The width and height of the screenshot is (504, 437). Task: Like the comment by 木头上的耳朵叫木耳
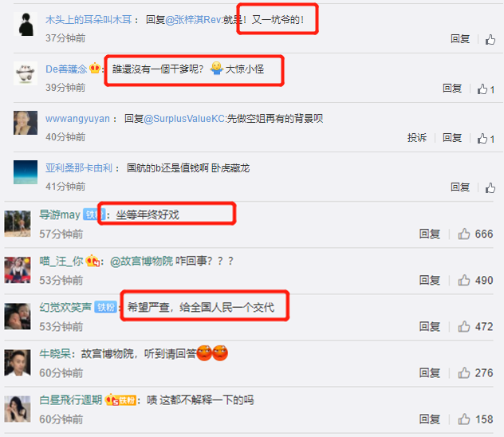490,40
